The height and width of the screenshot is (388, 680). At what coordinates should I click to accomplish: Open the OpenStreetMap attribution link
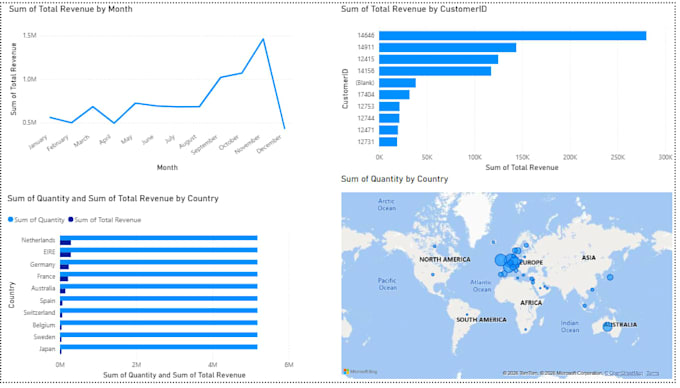[x=624, y=373]
